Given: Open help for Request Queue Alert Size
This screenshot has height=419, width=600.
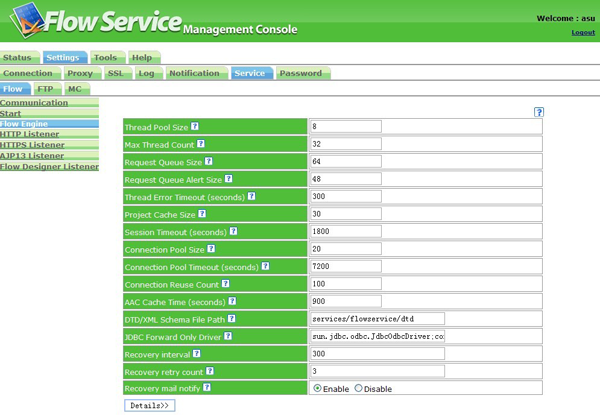Looking at the screenshot, I should (228, 179).
